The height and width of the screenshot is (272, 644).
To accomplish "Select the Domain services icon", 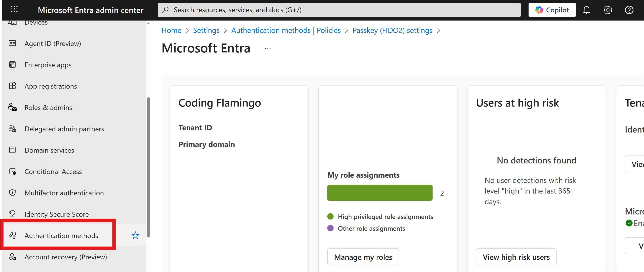I will pyautogui.click(x=12, y=150).
